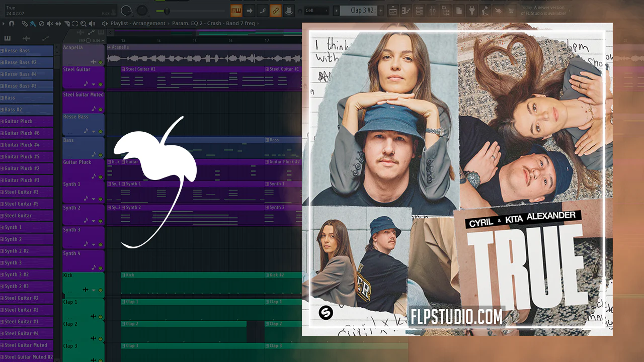Choose the playlist Select tool
Image resolution: width=644 pixels, height=362 pixels.
tap(75, 24)
